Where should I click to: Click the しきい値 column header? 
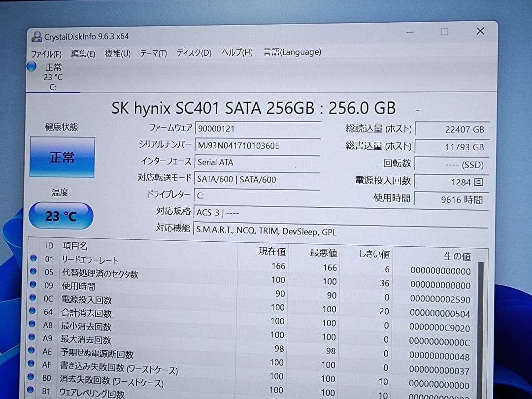(374, 254)
